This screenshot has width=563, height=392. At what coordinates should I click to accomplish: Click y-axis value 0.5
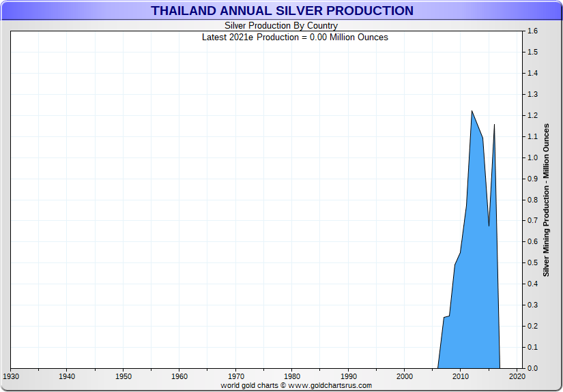532,263
